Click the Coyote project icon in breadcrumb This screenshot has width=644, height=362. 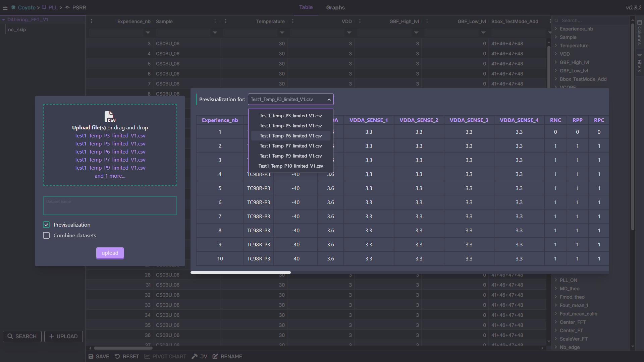pyautogui.click(x=13, y=7)
